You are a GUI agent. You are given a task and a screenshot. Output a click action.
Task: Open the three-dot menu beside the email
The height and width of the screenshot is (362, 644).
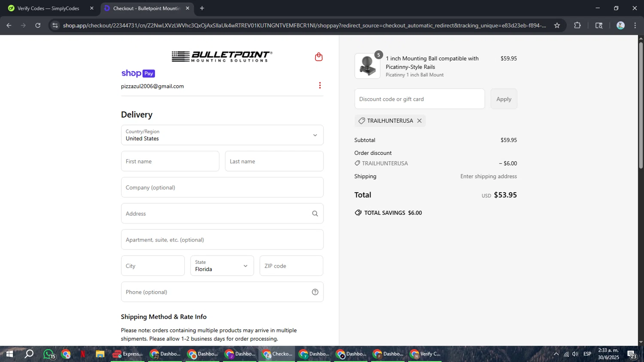(x=320, y=85)
